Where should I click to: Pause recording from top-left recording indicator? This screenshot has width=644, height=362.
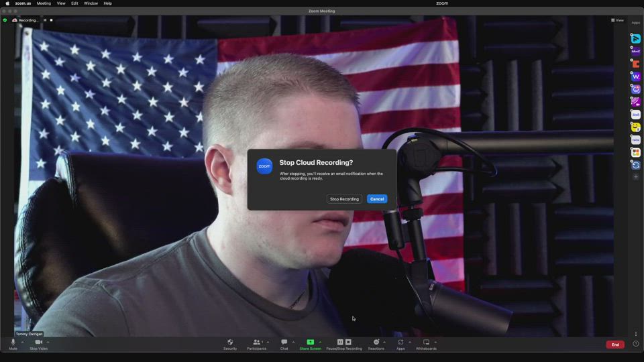pyautogui.click(x=45, y=20)
